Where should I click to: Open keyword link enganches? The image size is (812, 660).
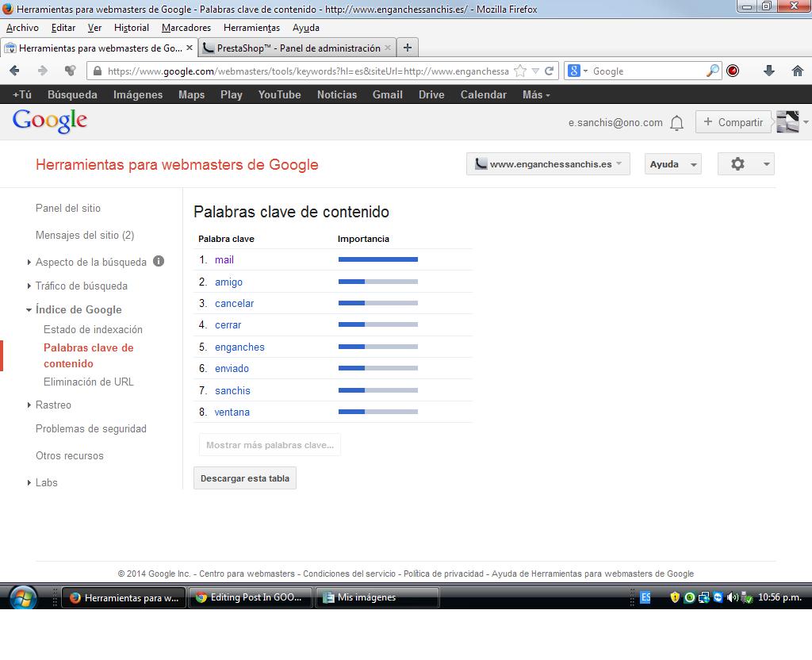239,347
